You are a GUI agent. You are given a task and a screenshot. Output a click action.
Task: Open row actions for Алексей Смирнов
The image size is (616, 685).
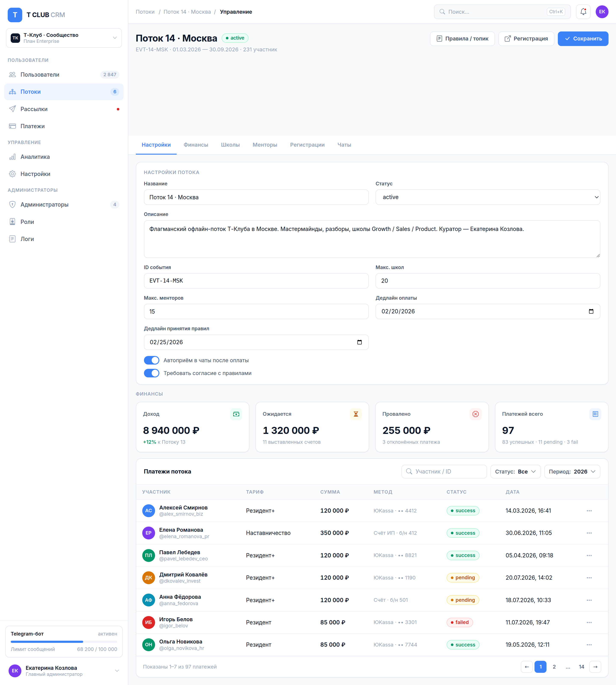(x=589, y=511)
